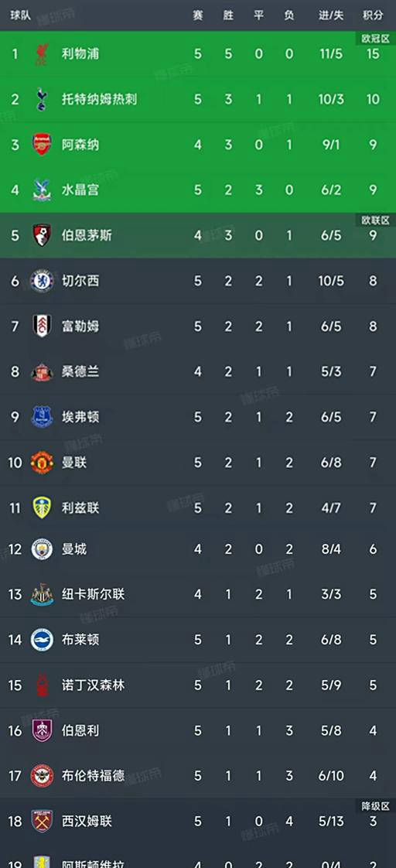Click the 降级区 relegation zone label
This screenshot has height=868, width=396.
pyautogui.click(x=376, y=806)
